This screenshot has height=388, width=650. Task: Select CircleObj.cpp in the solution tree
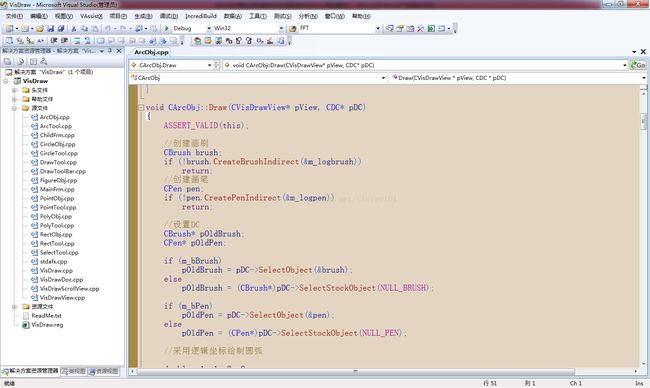(x=57, y=144)
